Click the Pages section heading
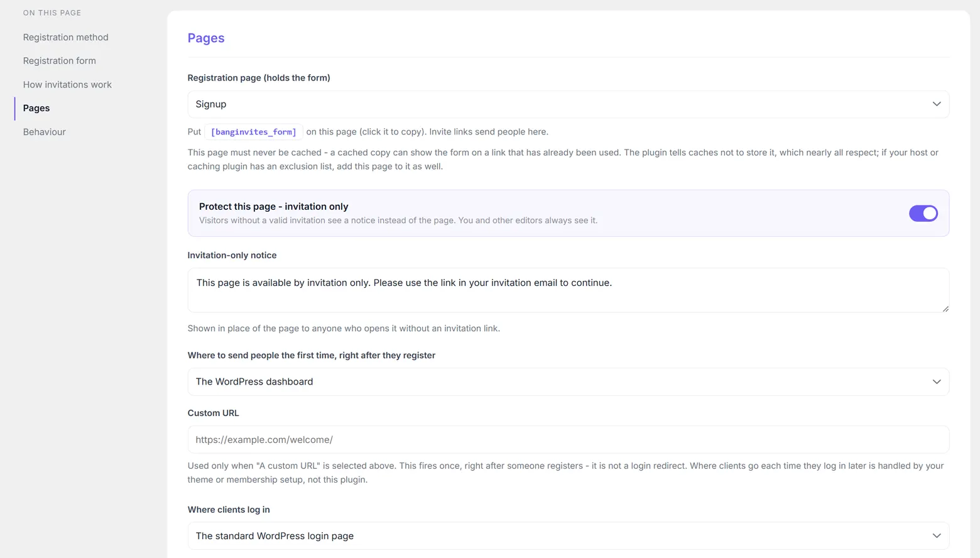 (206, 38)
